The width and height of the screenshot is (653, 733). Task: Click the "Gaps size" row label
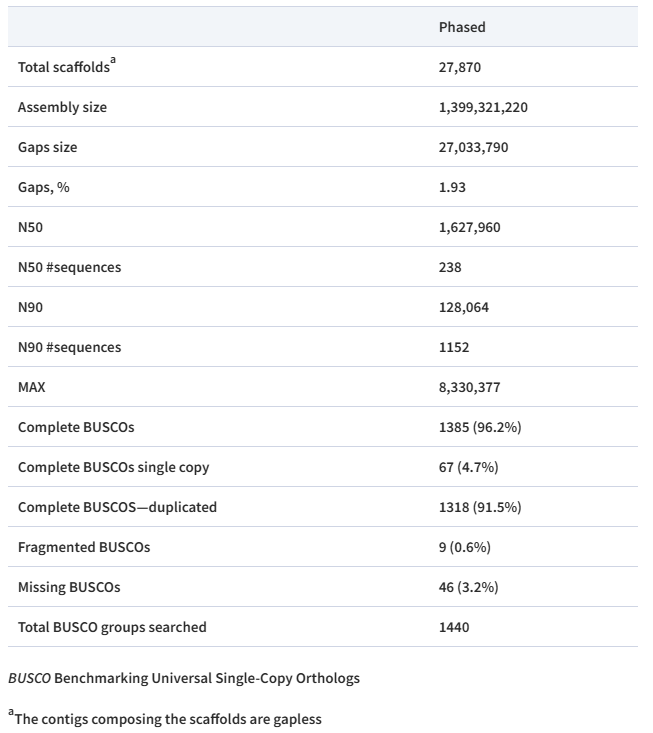pos(47,147)
